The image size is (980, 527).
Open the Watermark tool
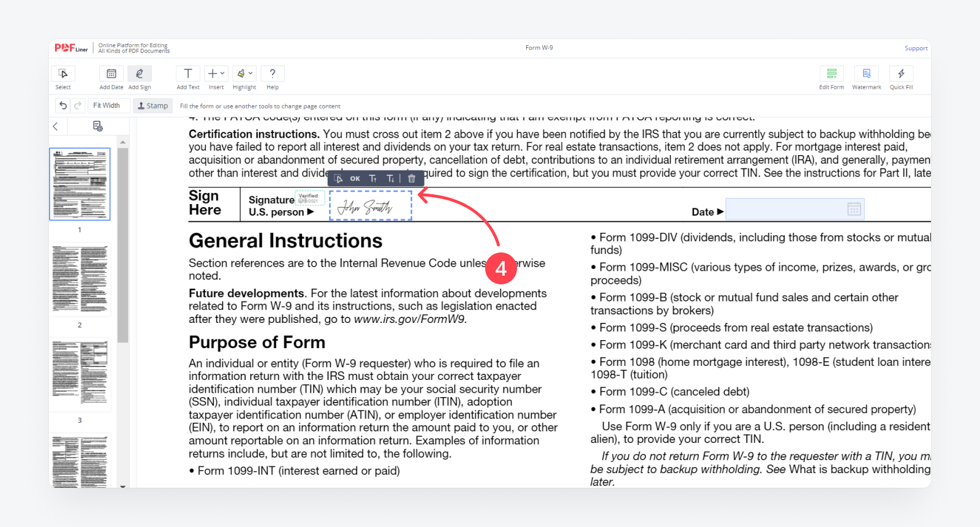(867, 74)
